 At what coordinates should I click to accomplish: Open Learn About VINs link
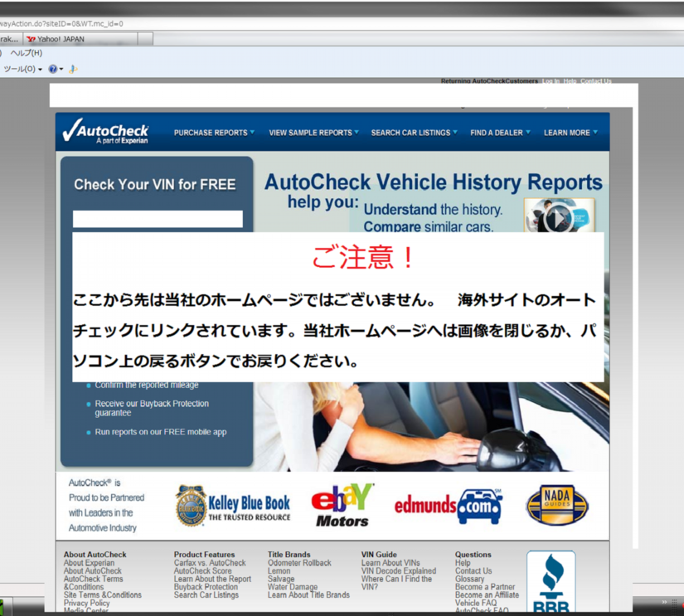[x=391, y=563]
